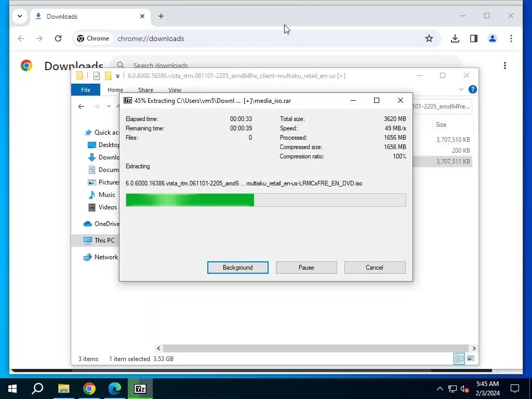Select Documents in navigation pane
532x399 pixels.
click(x=104, y=170)
